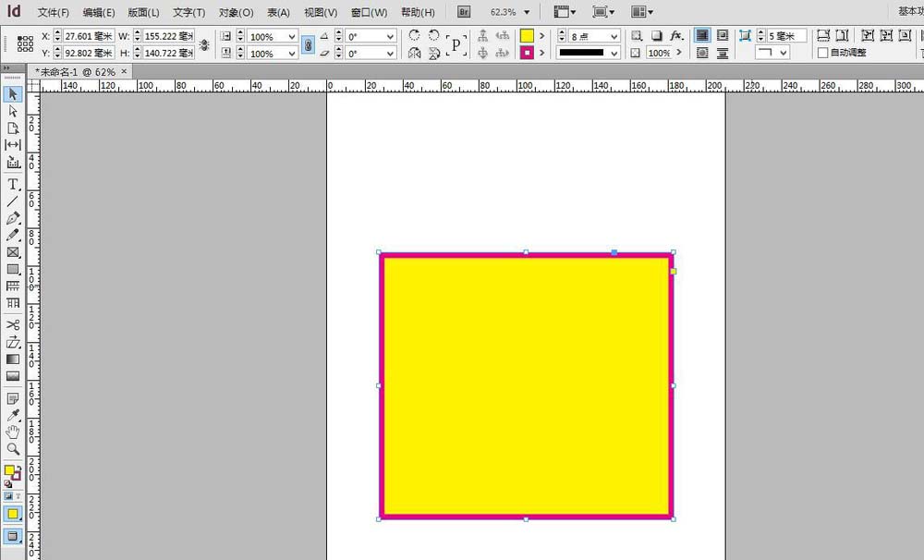
Task: Open the fx effects menu
Action: (676, 36)
